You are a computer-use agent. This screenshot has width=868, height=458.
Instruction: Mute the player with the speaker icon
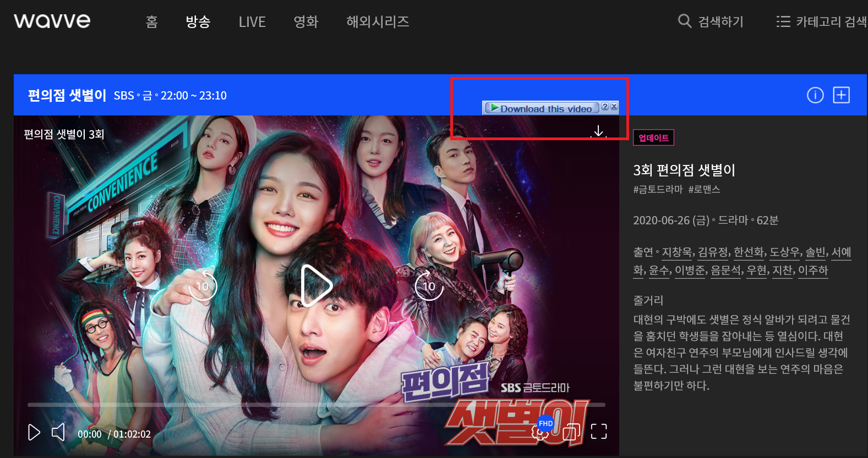click(58, 433)
